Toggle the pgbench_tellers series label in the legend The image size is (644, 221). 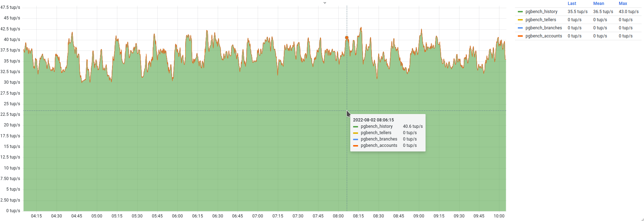point(540,20)
